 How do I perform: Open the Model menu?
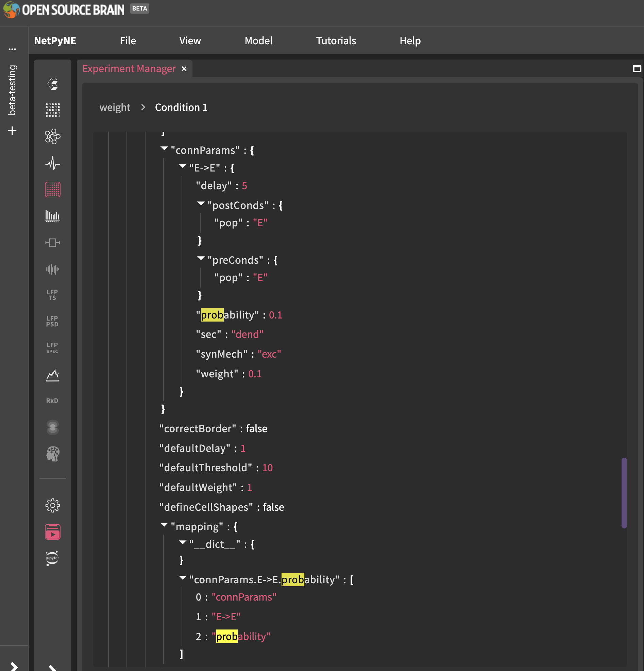258,40
